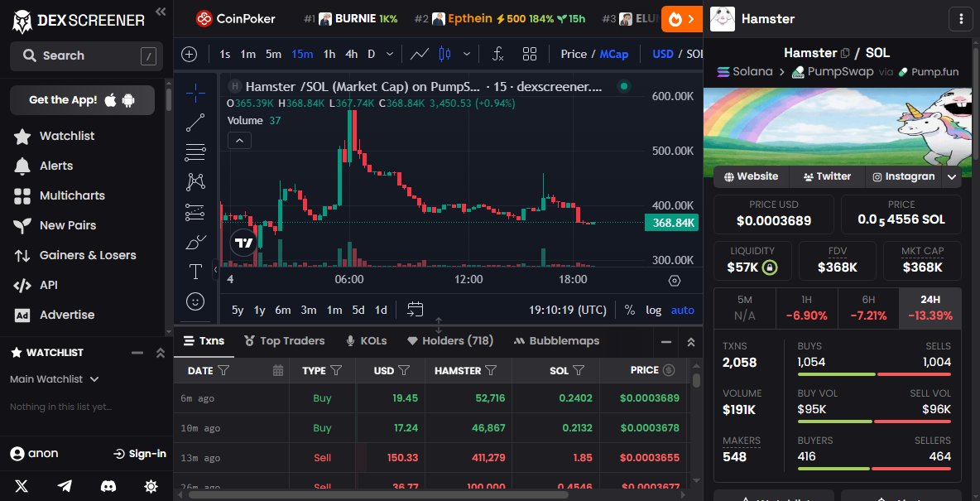The width and height of the screenshot is (980, 501).
Task: Select the brush drawing tool
Action: [x=195, y=242]
